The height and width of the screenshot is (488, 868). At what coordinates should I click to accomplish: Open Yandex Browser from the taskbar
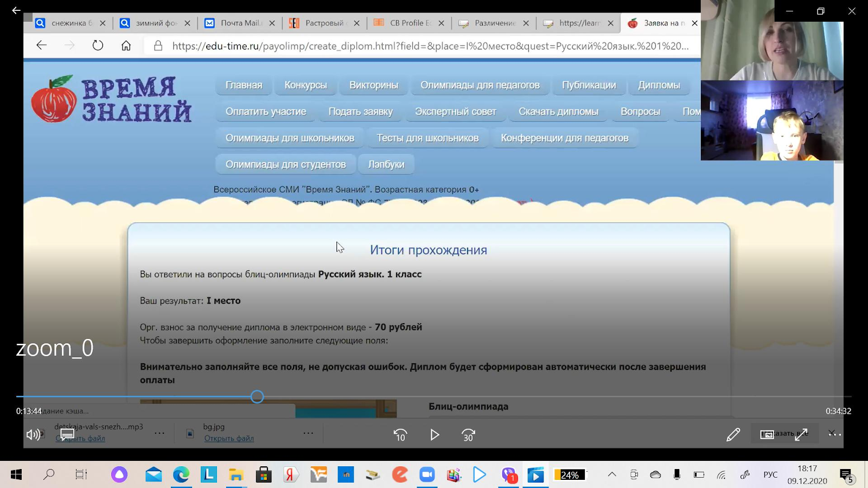[x=290, y=474]
